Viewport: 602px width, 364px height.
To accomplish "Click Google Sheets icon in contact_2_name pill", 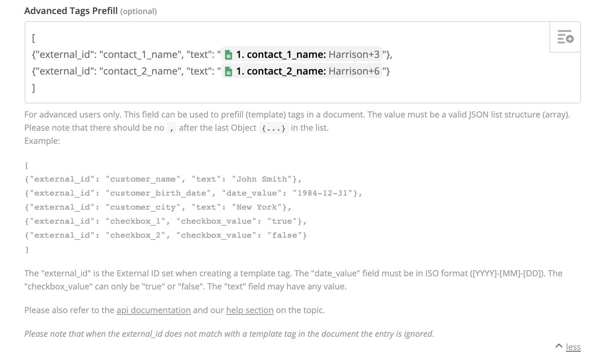I will (x=228, y=71).
